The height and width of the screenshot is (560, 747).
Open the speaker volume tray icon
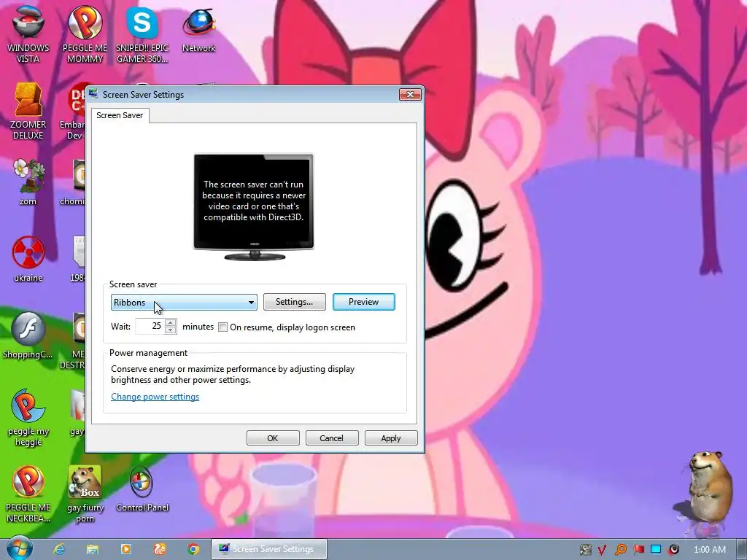coord(673,550)
